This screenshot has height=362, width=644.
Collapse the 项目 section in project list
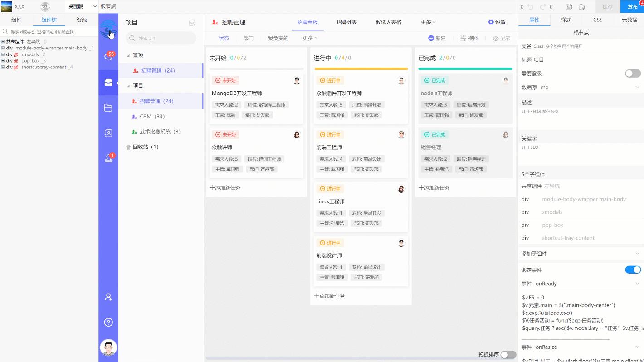pyautogui.click(x=128, y=86)
